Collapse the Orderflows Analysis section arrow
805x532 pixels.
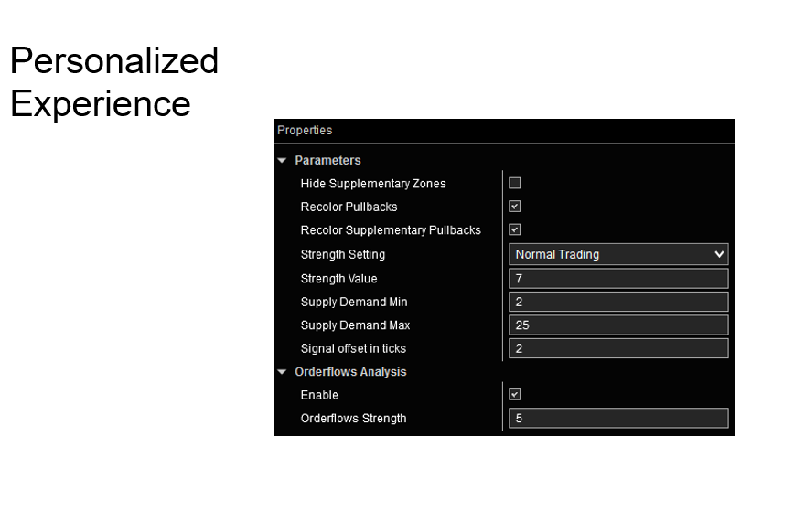[x=282, y=372]
